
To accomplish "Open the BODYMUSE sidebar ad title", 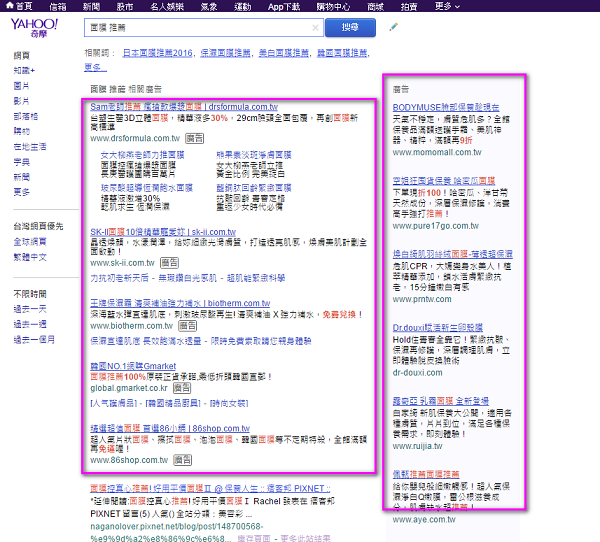I will click(x=446, y=108).
